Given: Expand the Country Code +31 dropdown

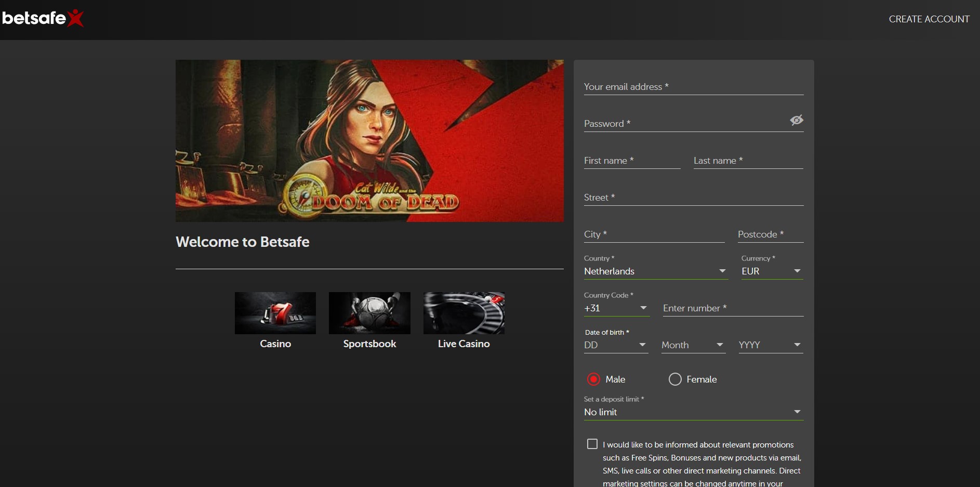Looking at the screenshot, I should point(616,308).
